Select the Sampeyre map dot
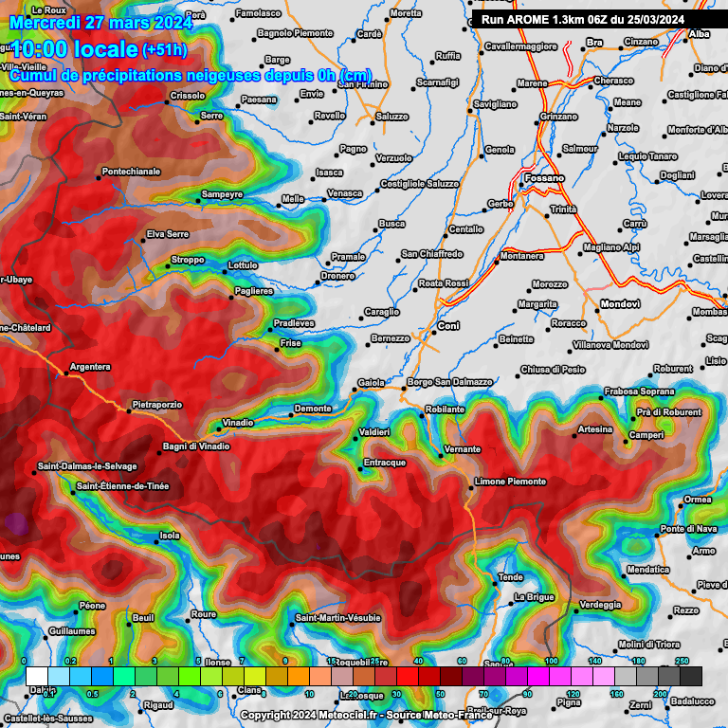Viewport: 728px width, 728px height. click(x=196, y=200)
